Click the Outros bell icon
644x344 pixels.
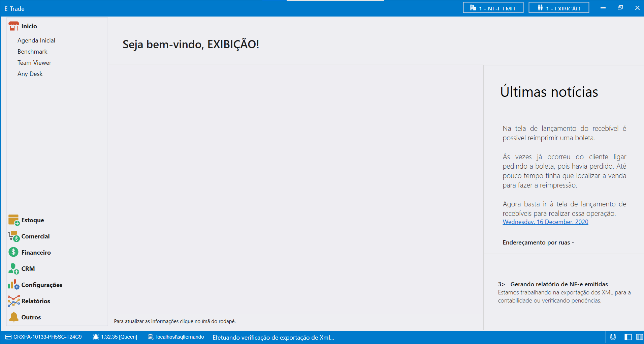click(x=13, y=317)
